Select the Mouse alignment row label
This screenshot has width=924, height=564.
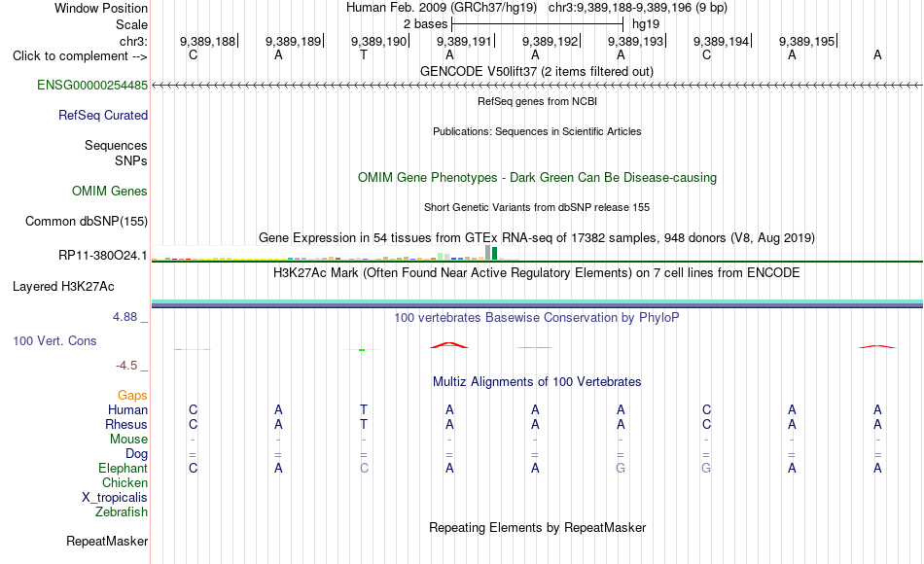[x=128, y=440]
